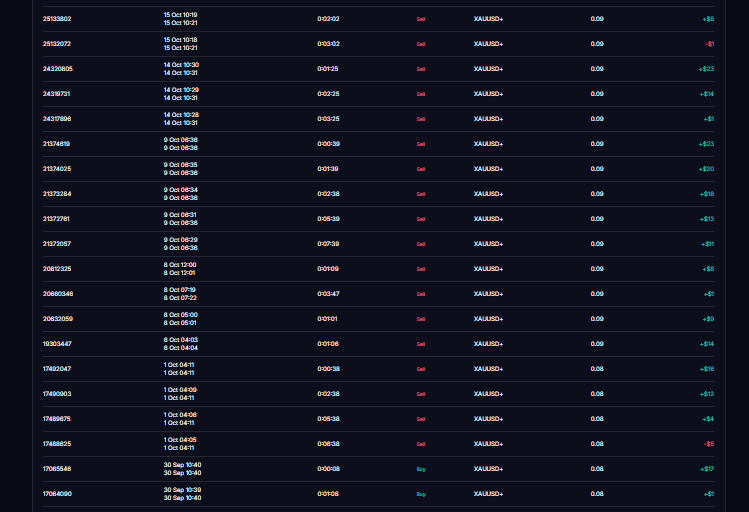Open order 20812325
749x512 pixels.
[x=57, y=269]
